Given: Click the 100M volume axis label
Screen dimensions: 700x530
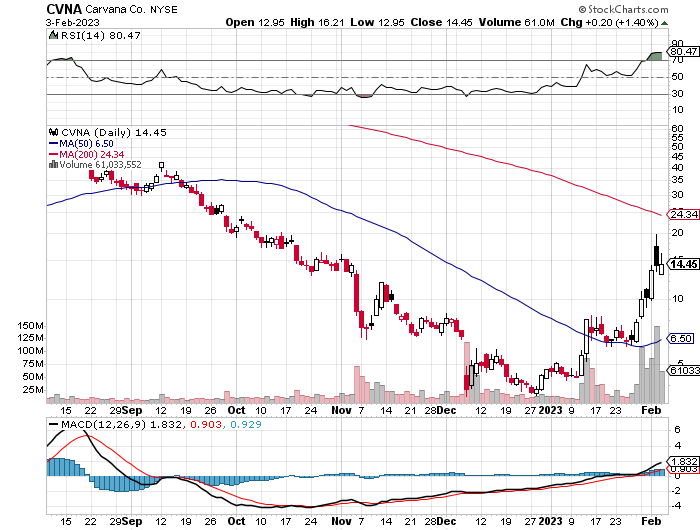Looking at the screenshot, I should click(x=30, y=351).
